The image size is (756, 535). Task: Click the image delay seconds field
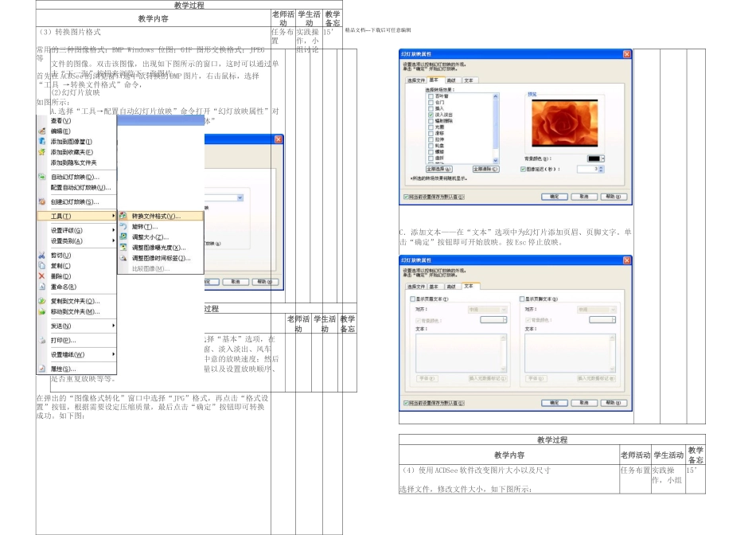(588, 170)
